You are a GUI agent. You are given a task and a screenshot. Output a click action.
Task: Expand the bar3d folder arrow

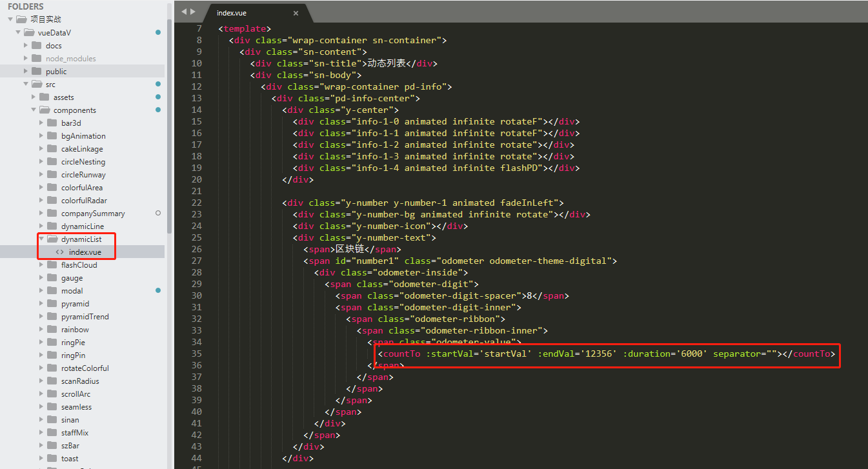click(x=41, y=123)
